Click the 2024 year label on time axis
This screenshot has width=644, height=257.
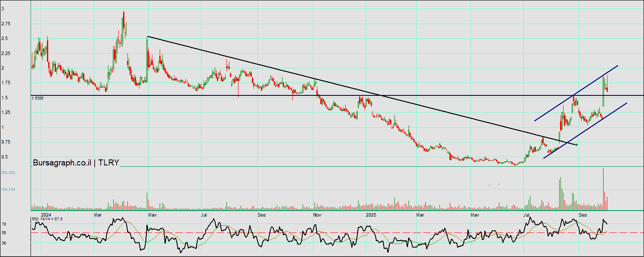tap(46, 214)
